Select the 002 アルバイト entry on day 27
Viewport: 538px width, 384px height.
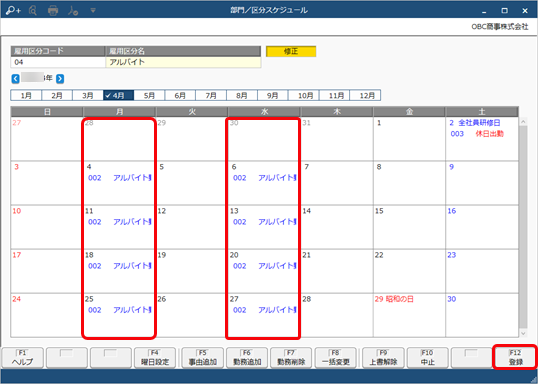pos(264,310)
